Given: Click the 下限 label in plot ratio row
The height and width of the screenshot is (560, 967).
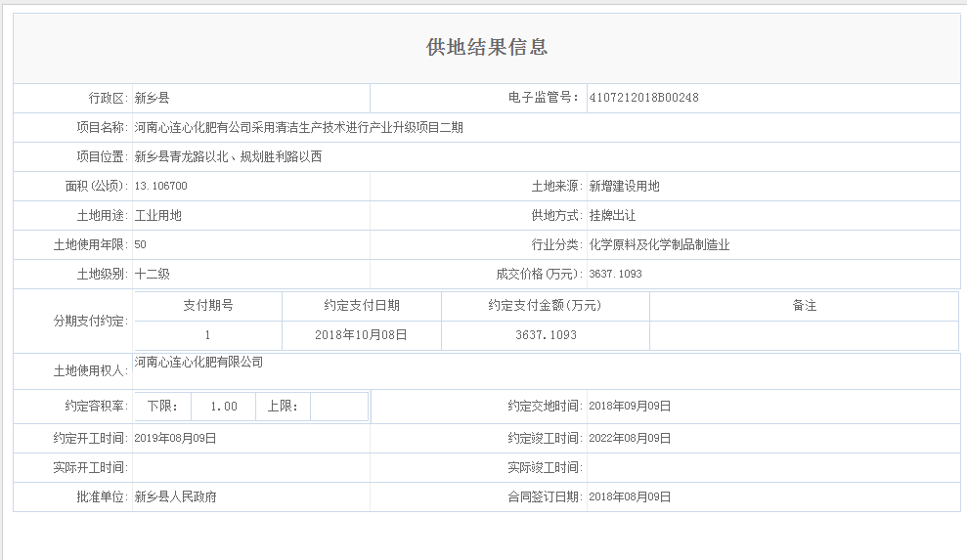Looking at the screenshot, I should (163, 406).
